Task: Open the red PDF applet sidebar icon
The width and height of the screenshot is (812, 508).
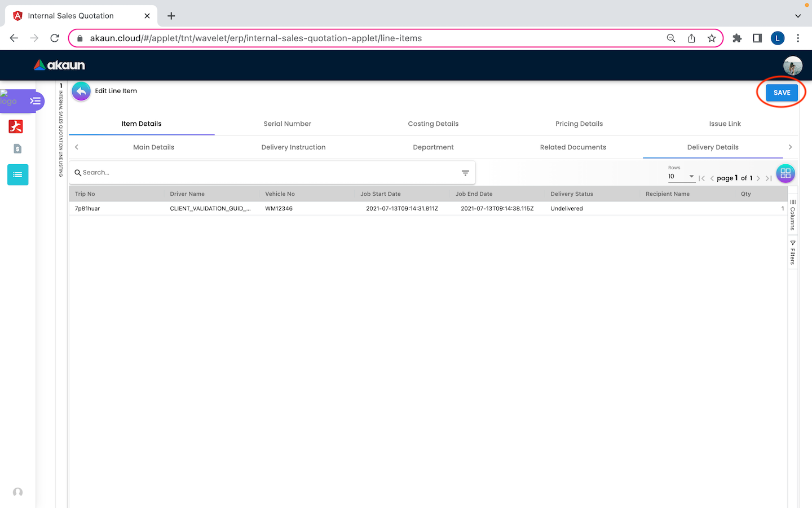Action: point(16,126)
